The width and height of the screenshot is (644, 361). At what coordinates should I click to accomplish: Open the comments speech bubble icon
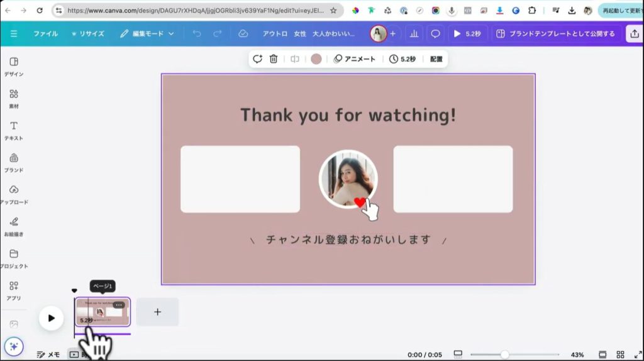click(435, 34)
